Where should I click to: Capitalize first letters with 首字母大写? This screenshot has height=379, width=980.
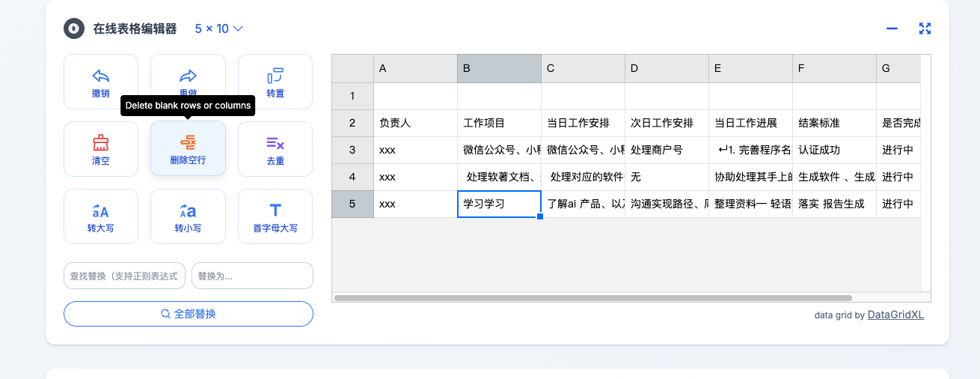(x=275, y=210)
